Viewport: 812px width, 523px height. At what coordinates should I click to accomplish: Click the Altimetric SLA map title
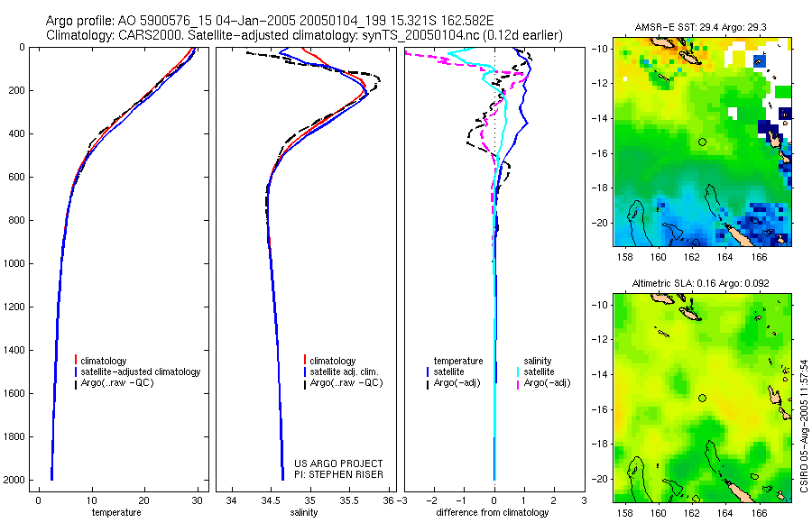tap(701, 283)
